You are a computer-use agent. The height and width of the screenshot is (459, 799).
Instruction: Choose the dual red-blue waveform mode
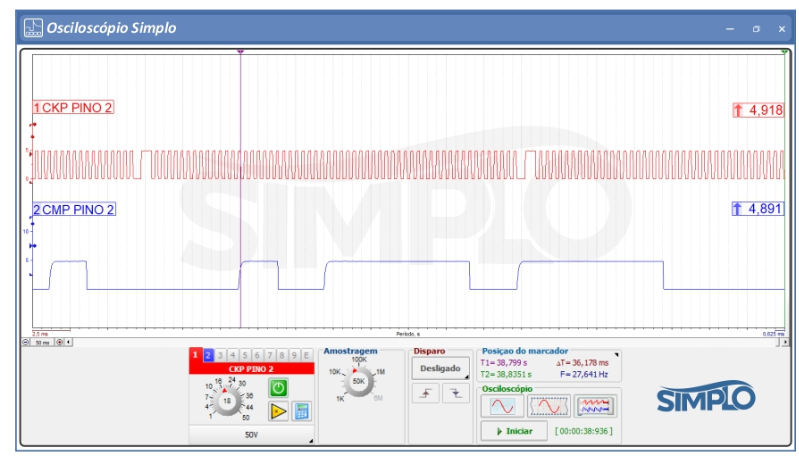pos(595,407)
